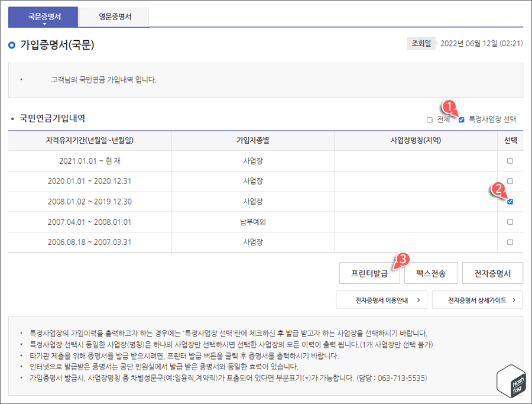Click the 프린터발급 button
Viewport: 532px width, 404px height.
pos(369,274)
